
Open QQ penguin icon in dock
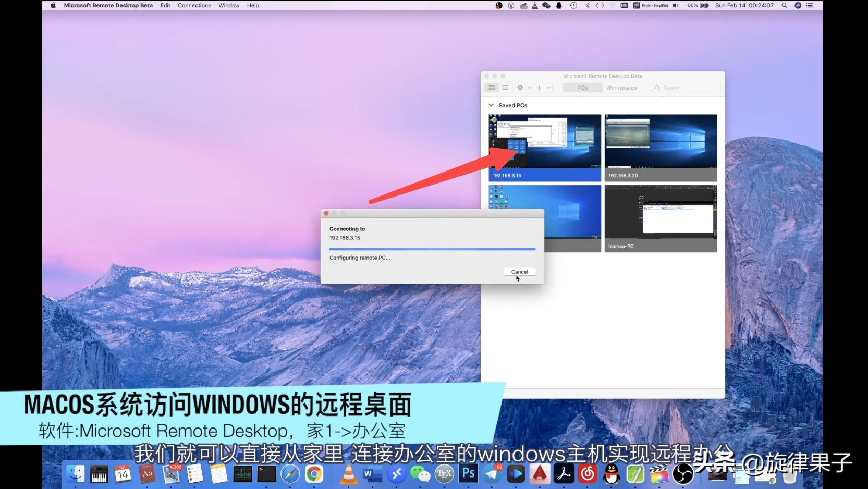click(612, 473)
